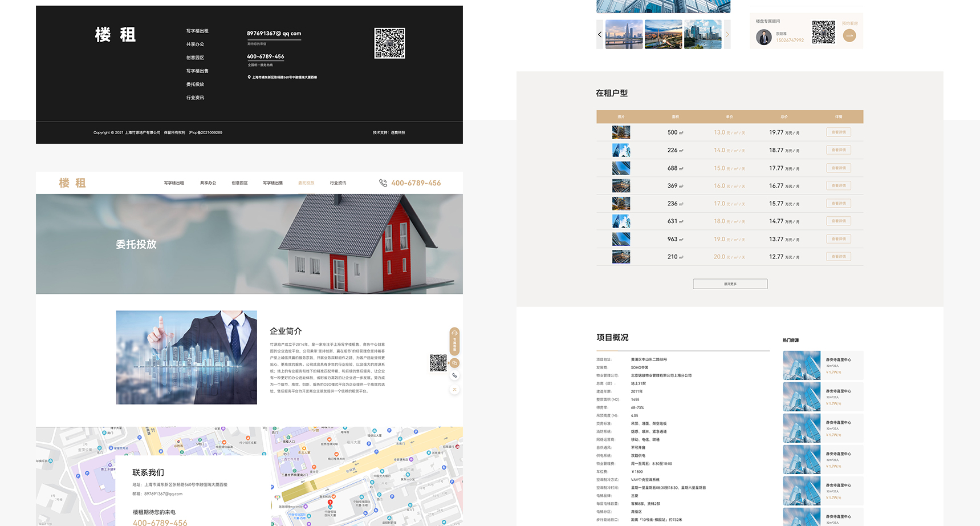Click footer link 写字楼出售

tap(197, 71)
